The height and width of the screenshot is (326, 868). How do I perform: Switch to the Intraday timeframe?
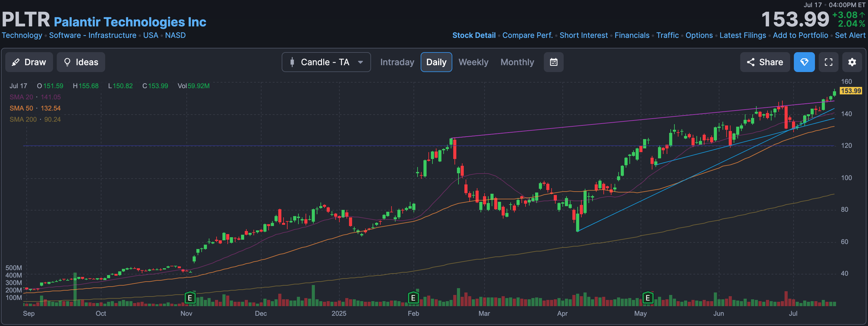point(397,62)
